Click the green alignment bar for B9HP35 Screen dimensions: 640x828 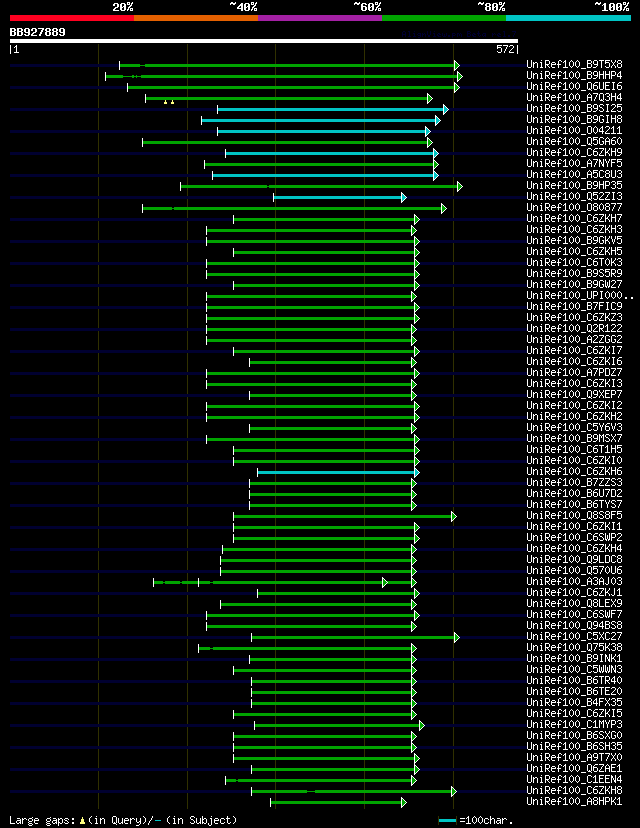(x=321, y=186)
